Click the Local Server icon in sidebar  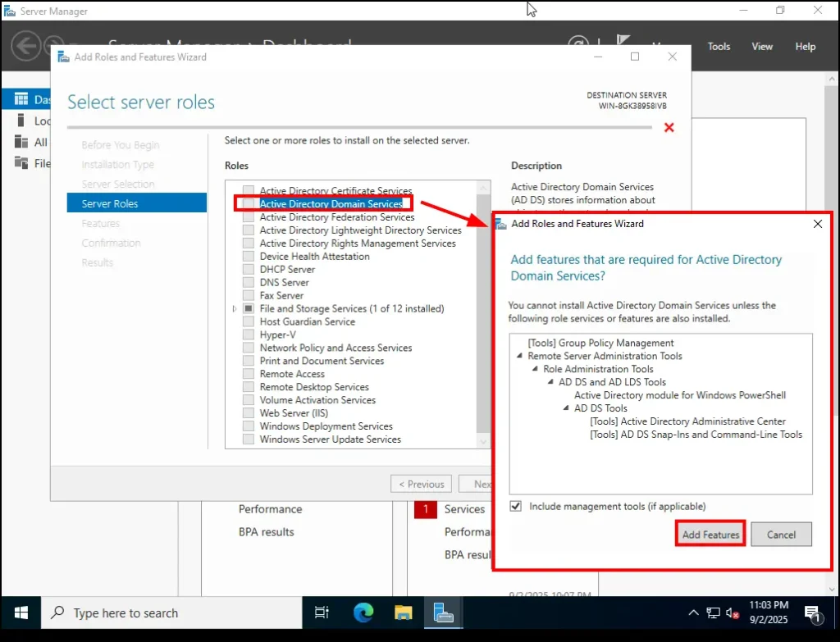pos(21,121)
